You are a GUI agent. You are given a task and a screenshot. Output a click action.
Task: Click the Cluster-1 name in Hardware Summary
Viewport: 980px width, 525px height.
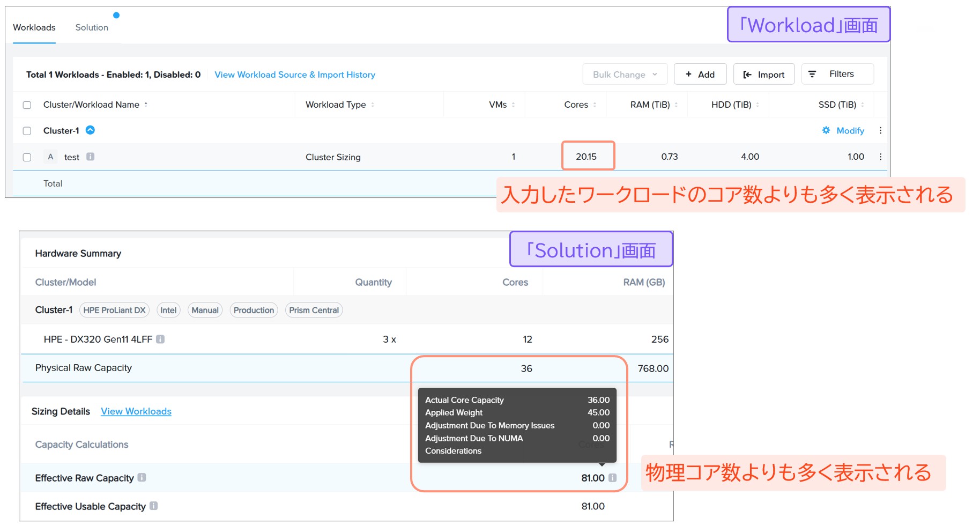54,310
